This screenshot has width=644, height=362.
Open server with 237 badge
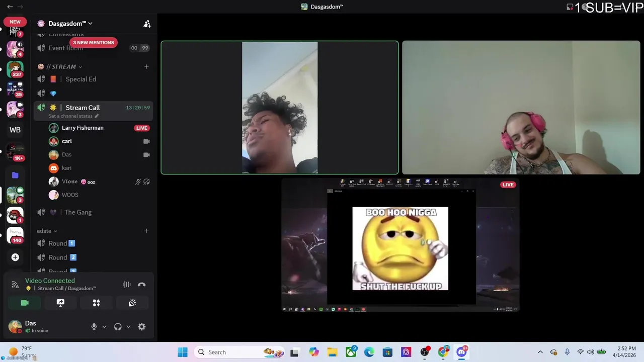15,69
